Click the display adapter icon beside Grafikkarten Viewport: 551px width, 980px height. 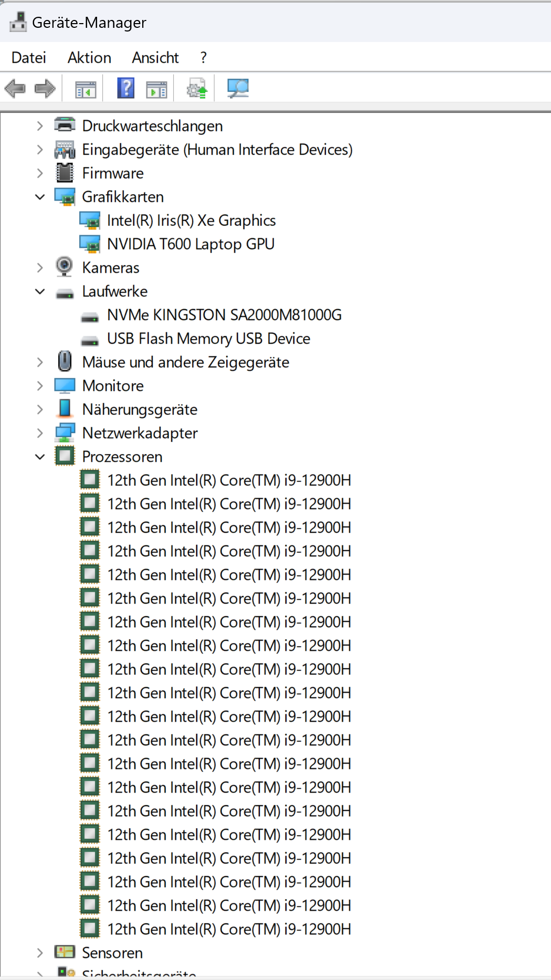(x=65, y=197)
